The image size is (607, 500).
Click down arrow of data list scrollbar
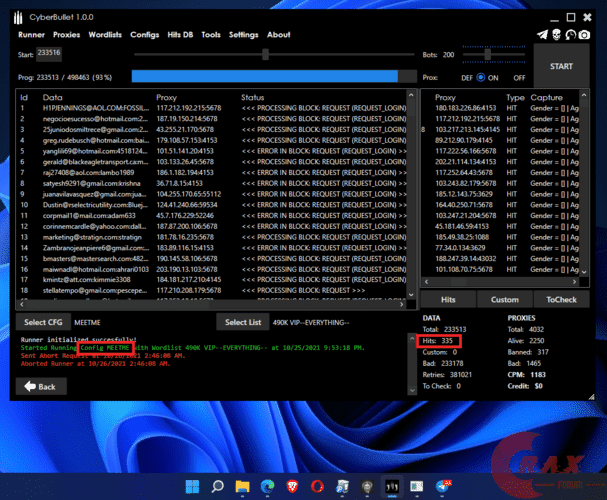tap(411, 295)
